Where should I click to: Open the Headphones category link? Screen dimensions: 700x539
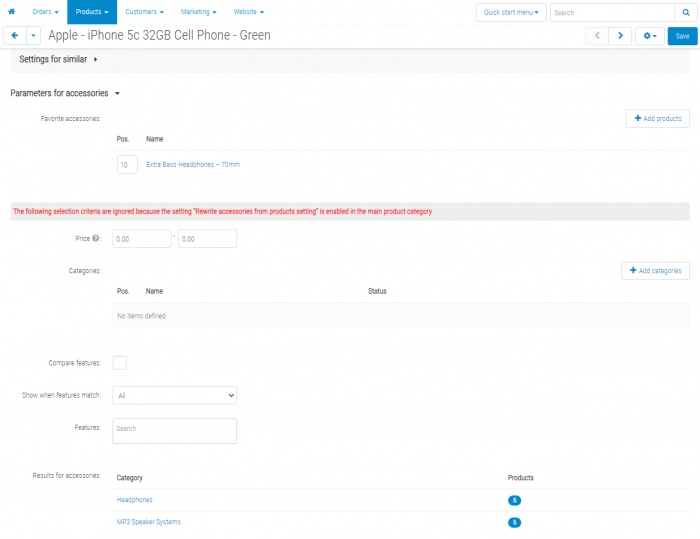[x=134, y=500]
